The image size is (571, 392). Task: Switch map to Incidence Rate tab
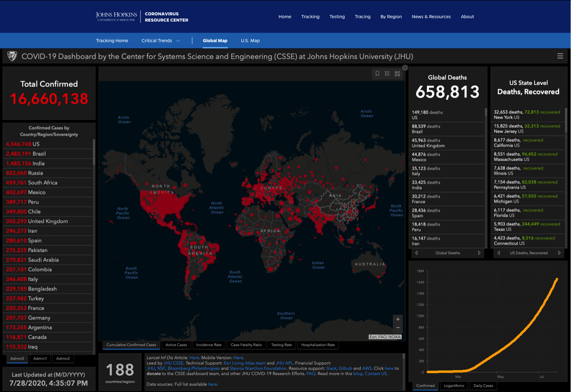pyautogui.click(x=209, y=345)
